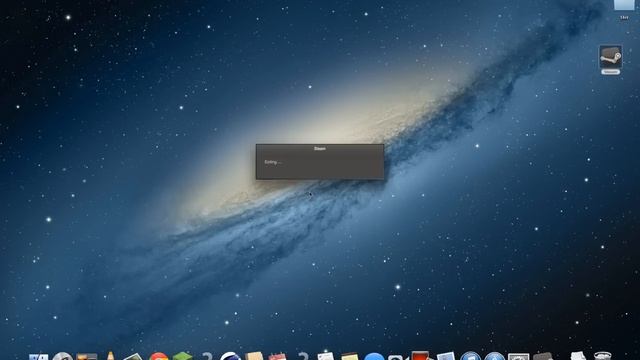Open Calendar from the Dock
This screenshot has height=360, width=640.
(278, 357)
